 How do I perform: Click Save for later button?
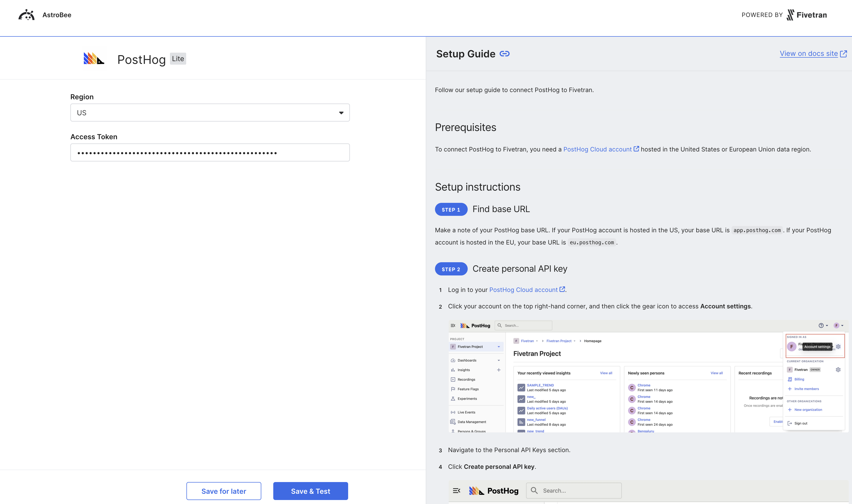click(x=224, y=491)
